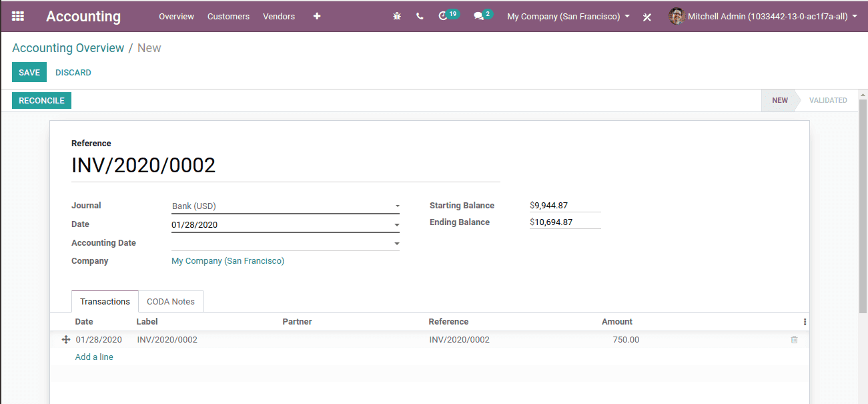Open the Date picker dropdown arrow
The image size is (868, 404).
coord(397,225)
